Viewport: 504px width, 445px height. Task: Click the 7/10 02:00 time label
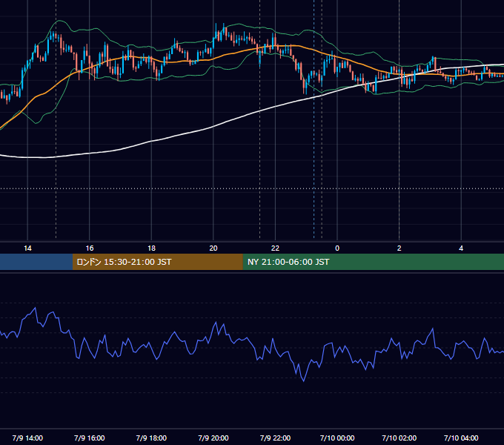399,438
